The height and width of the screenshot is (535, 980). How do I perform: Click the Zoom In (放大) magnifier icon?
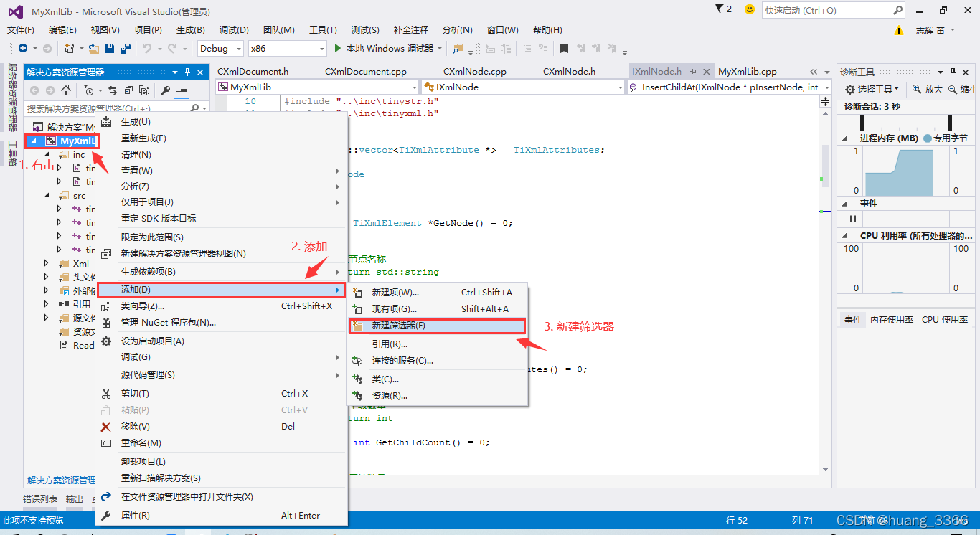[917, 89]
